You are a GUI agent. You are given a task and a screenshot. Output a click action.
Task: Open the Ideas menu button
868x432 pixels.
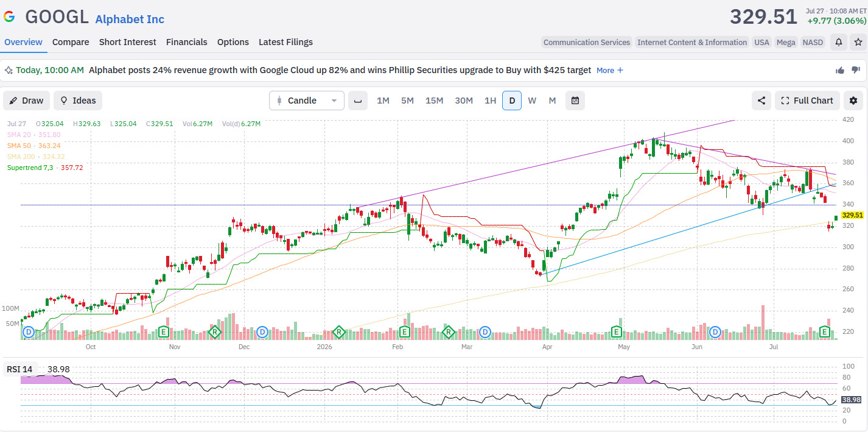point(78,101)
